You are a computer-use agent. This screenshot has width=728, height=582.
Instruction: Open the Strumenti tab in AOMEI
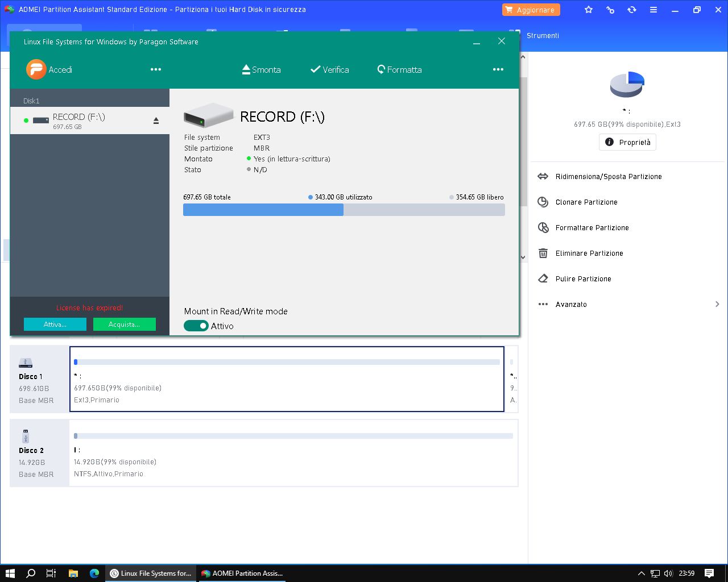(543, 35)
